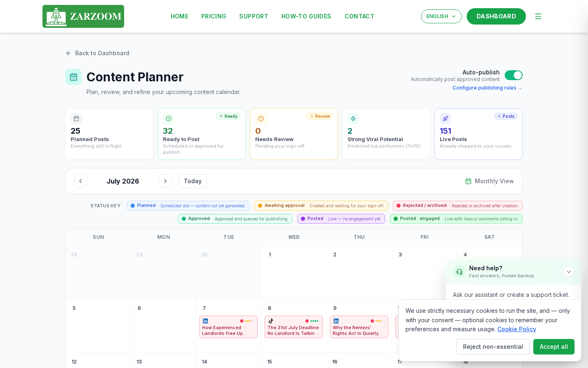Open the Contact menu item
This screenshot has width=588, height=368.
tap(359, 16)
